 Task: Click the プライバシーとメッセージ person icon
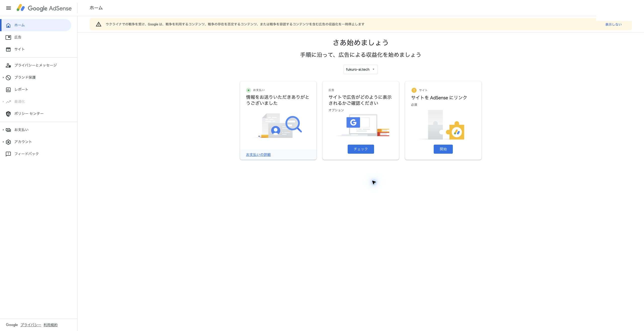point(8,65)
